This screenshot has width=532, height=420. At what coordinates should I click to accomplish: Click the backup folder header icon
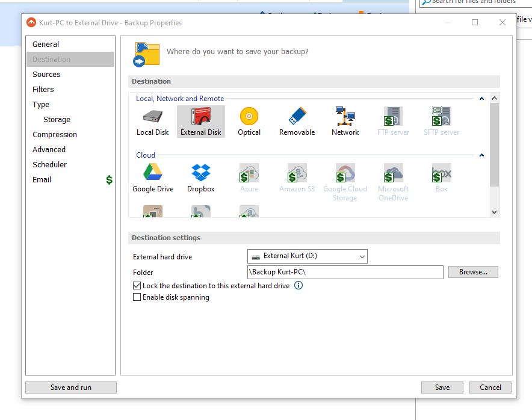tap(146, 54)
